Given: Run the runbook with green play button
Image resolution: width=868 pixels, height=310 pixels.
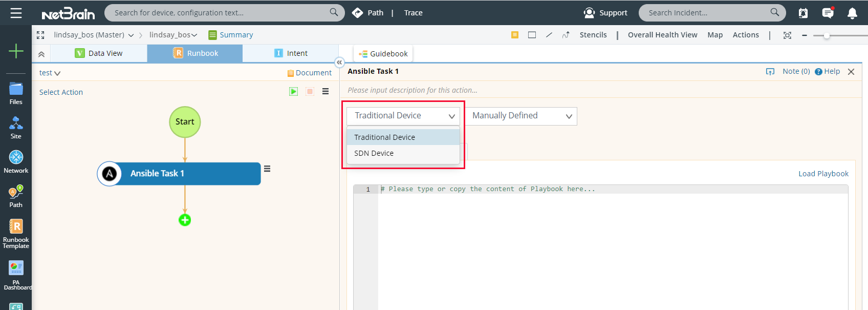Looking at the screenshot, I should [x=293, y=91].
